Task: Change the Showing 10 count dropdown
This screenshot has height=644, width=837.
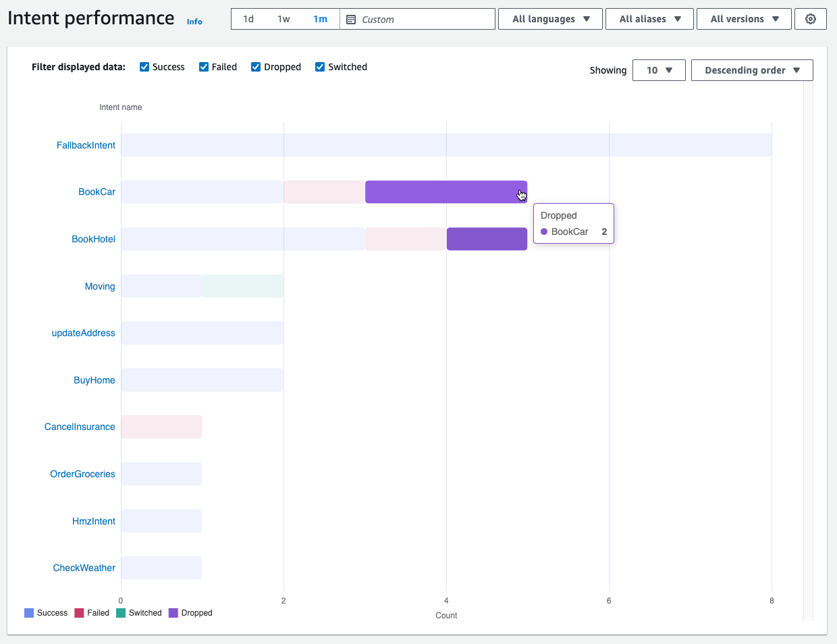Action: point(659,70)
